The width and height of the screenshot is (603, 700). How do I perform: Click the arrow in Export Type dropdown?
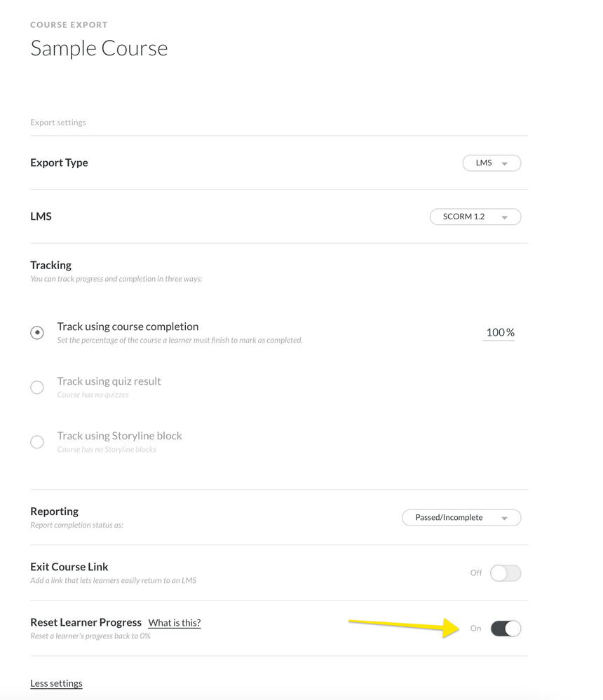click(x=505, y=163)
